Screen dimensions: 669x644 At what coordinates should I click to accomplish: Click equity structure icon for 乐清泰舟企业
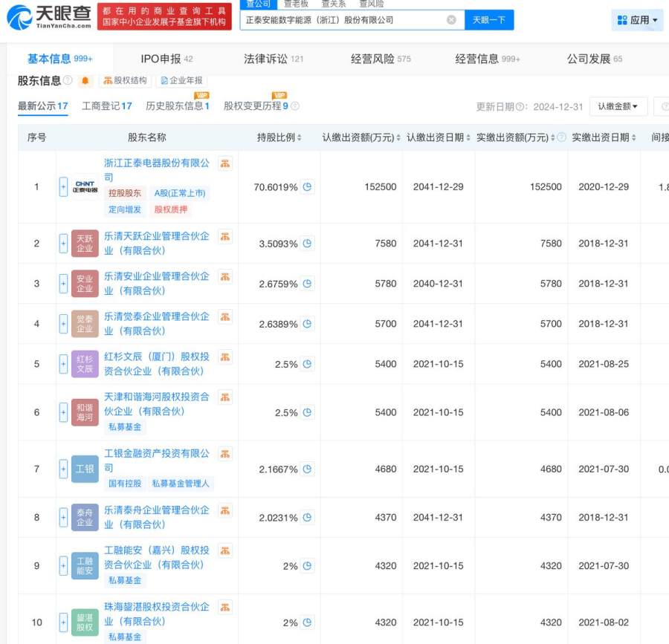point(224,510)
